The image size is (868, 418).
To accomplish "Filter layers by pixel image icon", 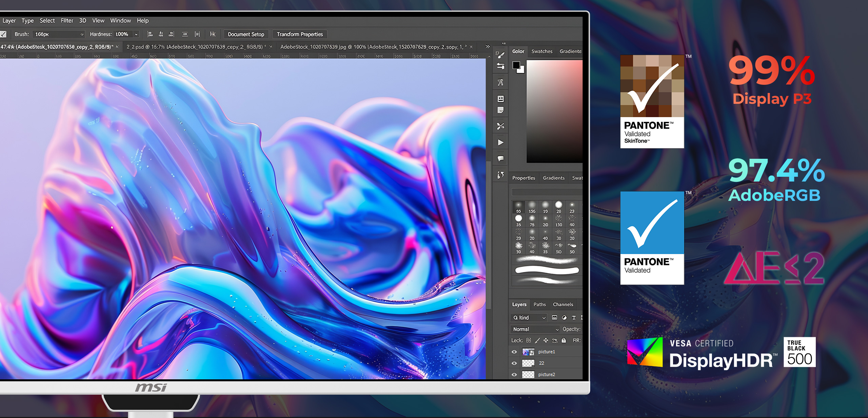I will coord(554,318).
